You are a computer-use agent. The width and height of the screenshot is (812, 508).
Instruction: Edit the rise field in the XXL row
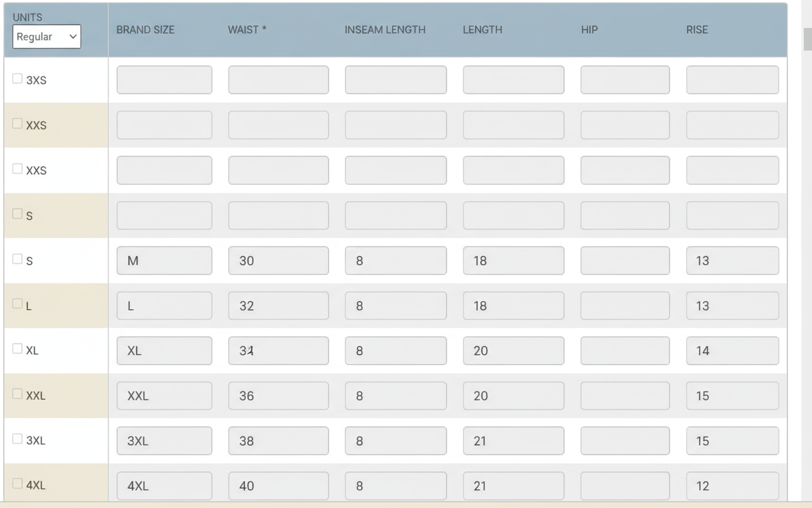point(733,396)
